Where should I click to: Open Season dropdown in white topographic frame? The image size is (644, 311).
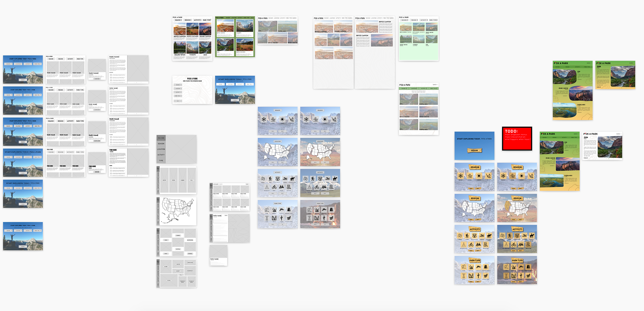[178, 85]
